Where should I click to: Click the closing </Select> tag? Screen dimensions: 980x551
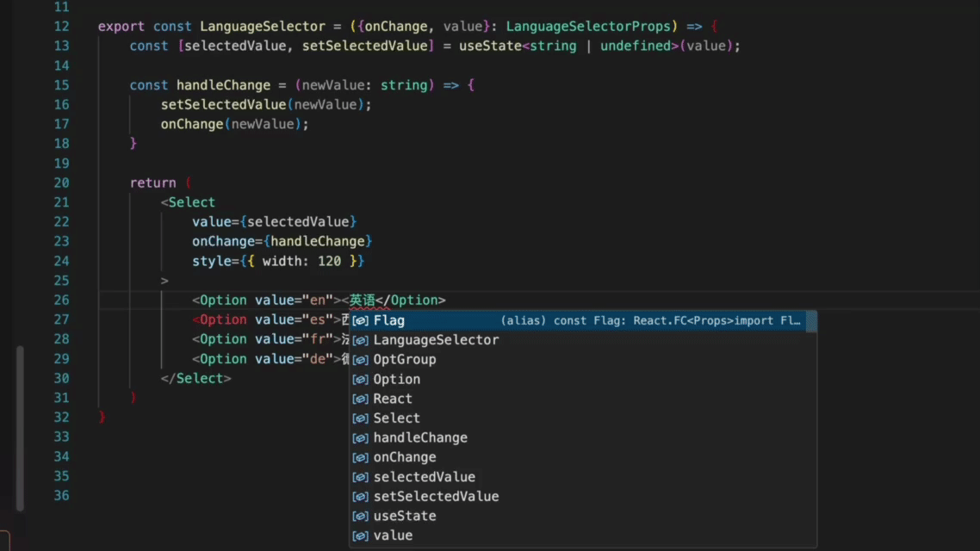(195, 379)
